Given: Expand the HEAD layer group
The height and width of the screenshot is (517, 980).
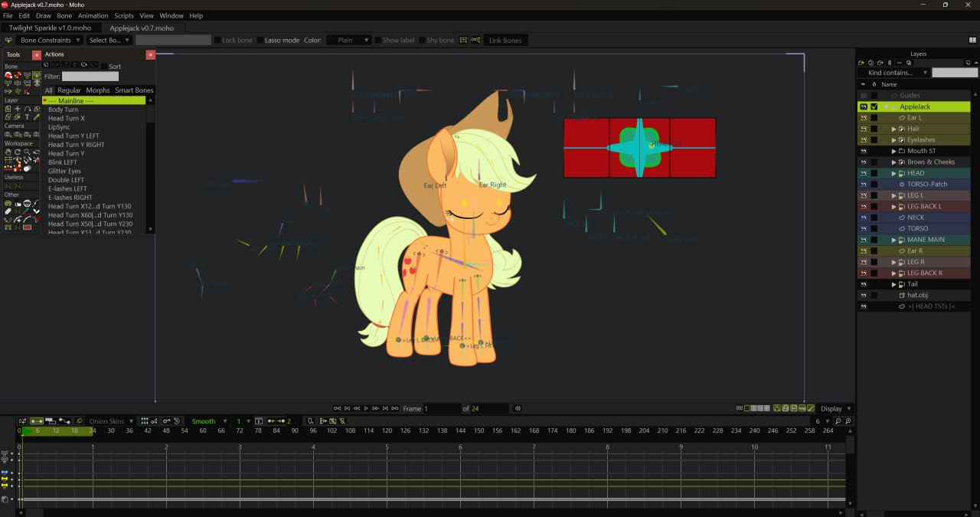Looking at the screenshot, I should pos(893,173).
